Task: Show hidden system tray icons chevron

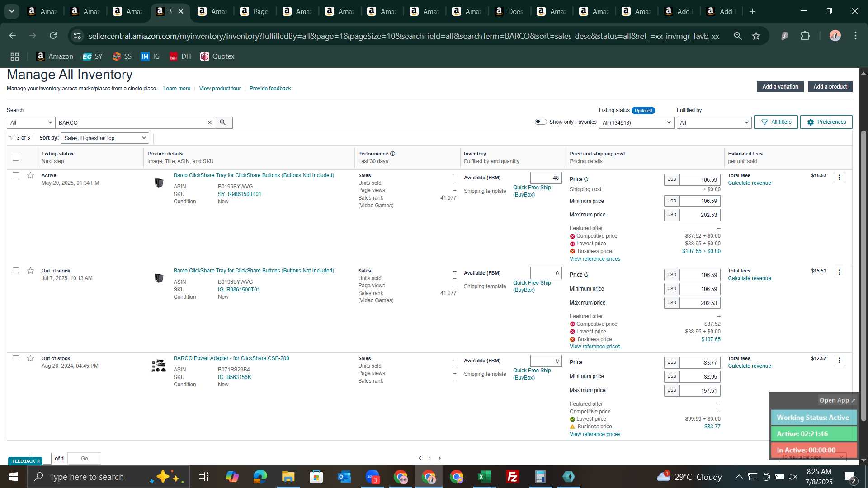Action: [x=738, y=477]
